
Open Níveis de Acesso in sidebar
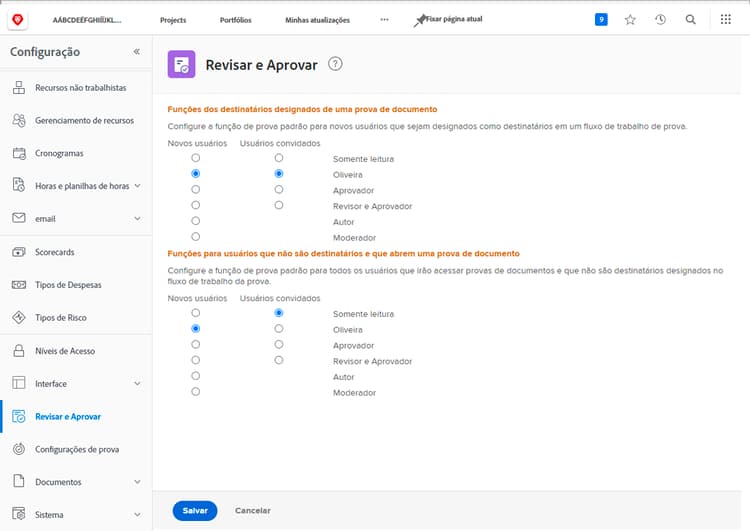[65, 351]
